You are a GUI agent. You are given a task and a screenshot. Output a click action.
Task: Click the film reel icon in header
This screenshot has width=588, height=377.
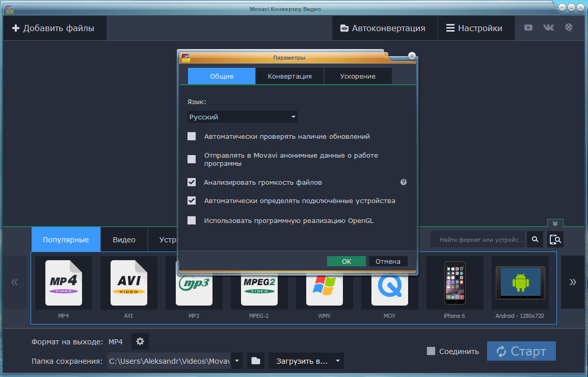coord(569,28)
